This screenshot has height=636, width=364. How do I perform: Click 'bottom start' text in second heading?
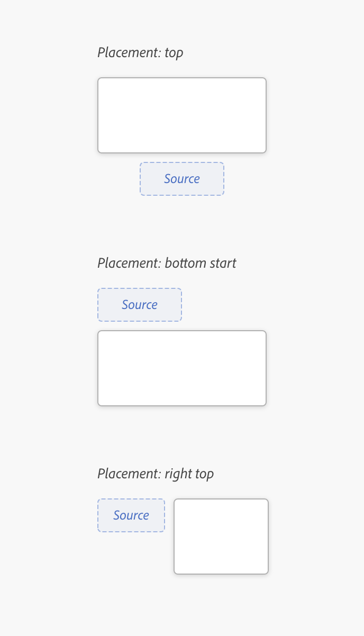click(x=201, y=264)
